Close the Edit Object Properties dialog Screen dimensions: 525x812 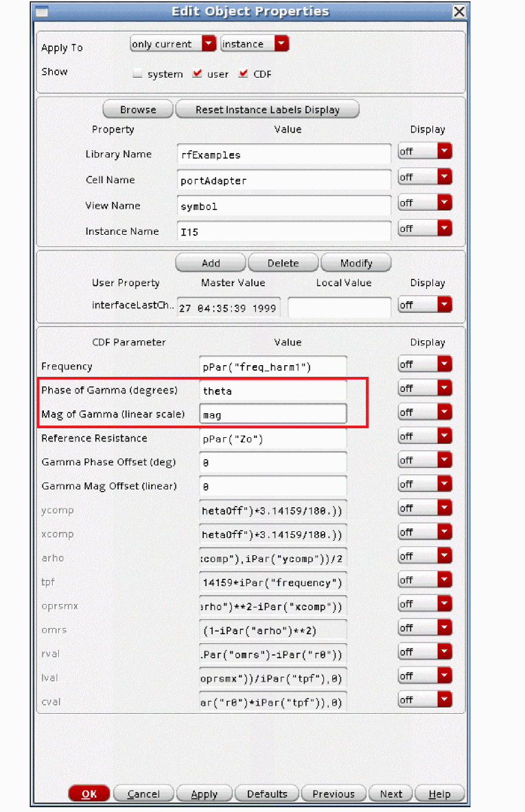pyautogui.click(x=458, y=12)
